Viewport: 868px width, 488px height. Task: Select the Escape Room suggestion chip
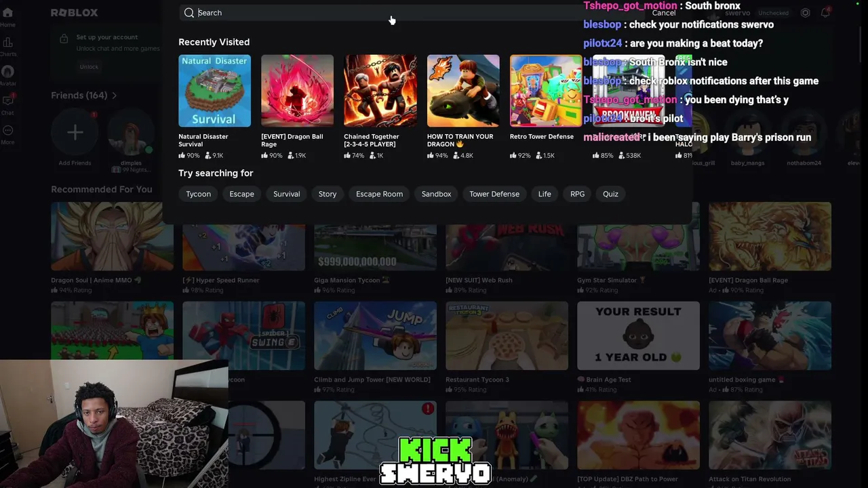coord(379,194)
